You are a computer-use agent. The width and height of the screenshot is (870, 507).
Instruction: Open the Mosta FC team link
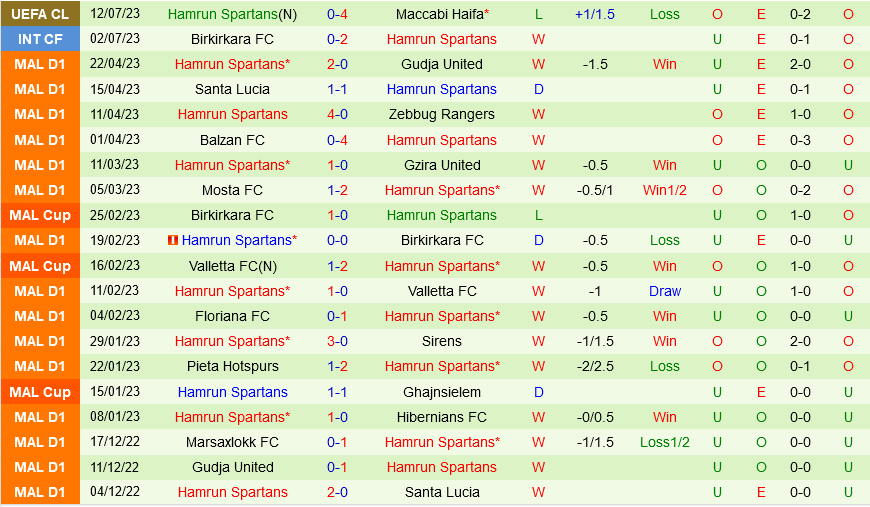(x=232, y=190)
